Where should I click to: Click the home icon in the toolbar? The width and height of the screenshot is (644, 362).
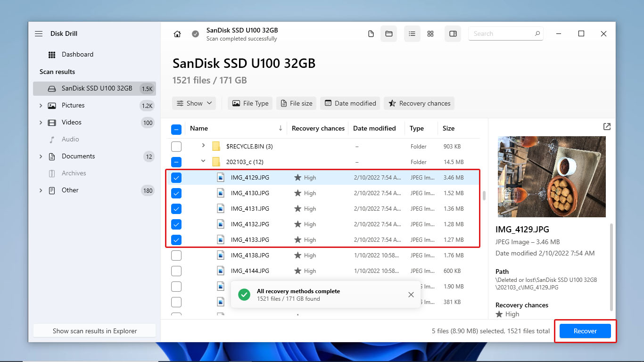[x=177, y=34]
